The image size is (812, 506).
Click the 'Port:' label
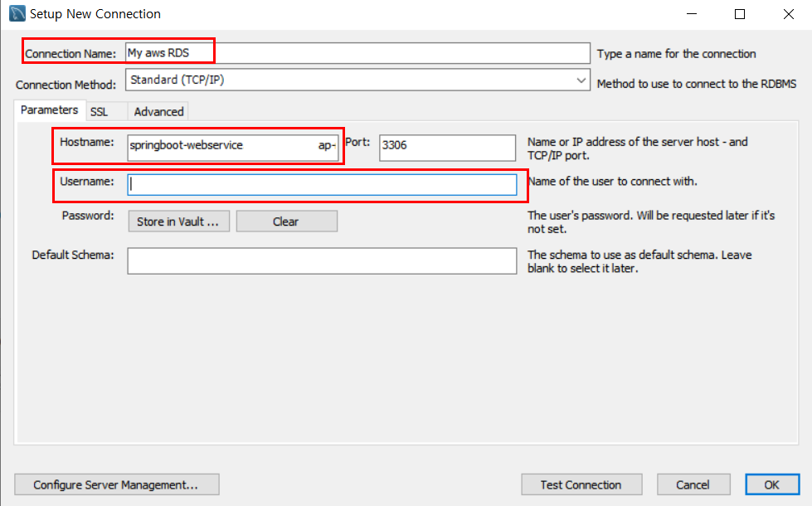pyautogui.click(x=357, y=142)
